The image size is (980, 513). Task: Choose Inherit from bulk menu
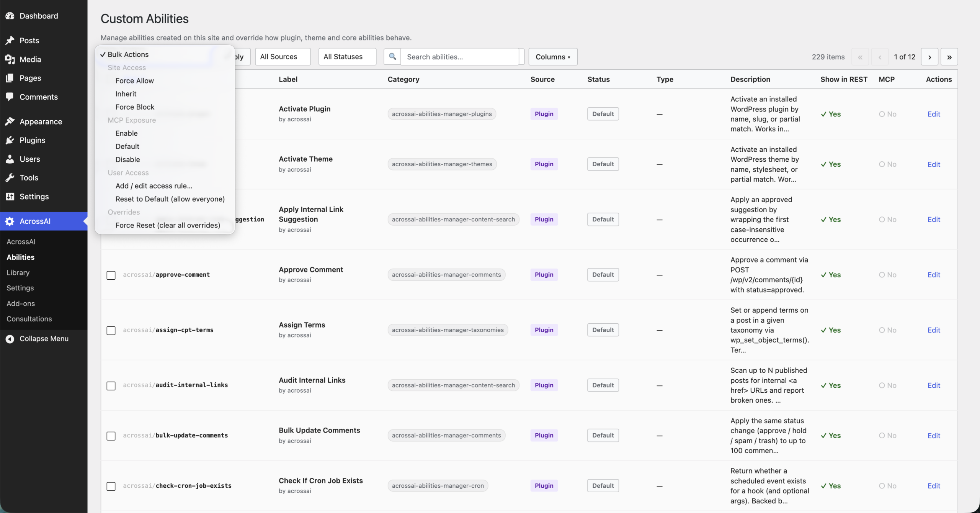[165, 94]
